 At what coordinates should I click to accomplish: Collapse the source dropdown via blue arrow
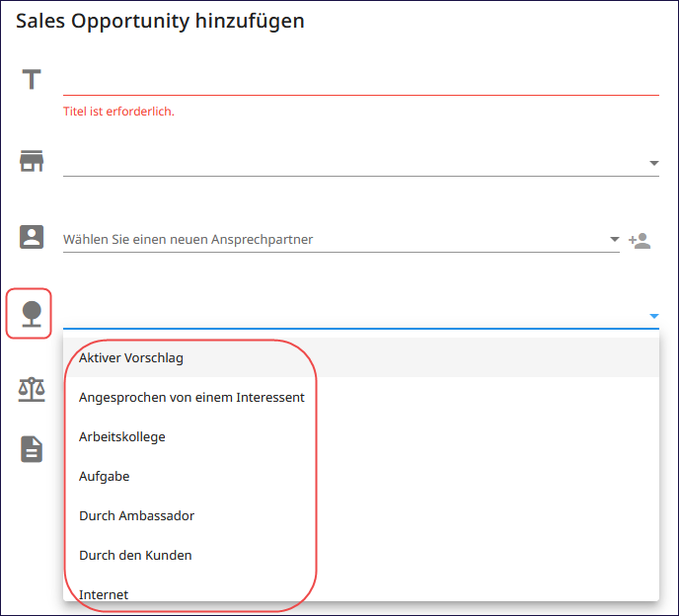point(654,316)
